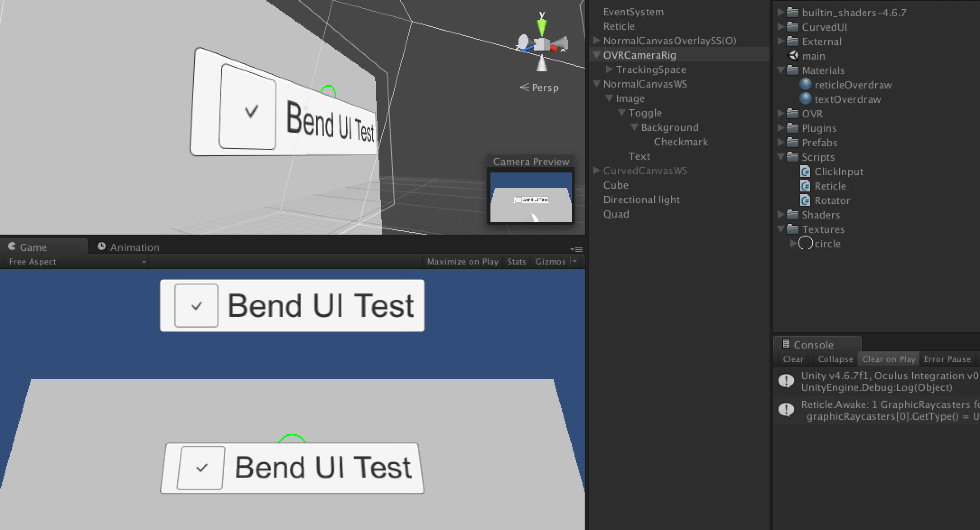Screen dimensions: 980x530
Task: Click the Textures folder icon
Action: (x=793, y=229)
